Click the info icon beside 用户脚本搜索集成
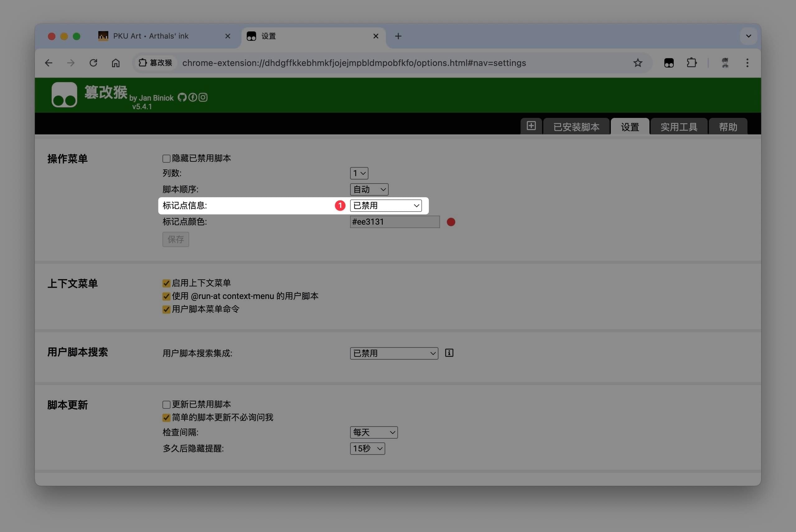 point(449,353)
